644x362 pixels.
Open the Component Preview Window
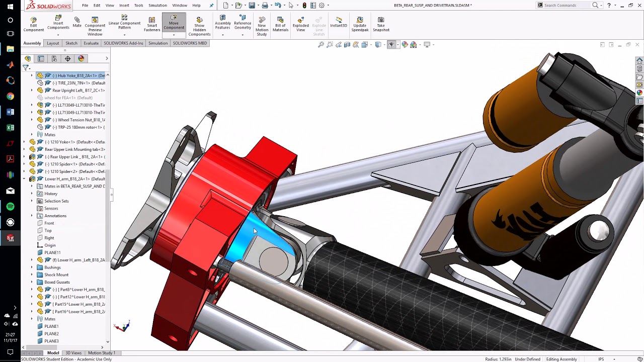[x=95, y=26]
